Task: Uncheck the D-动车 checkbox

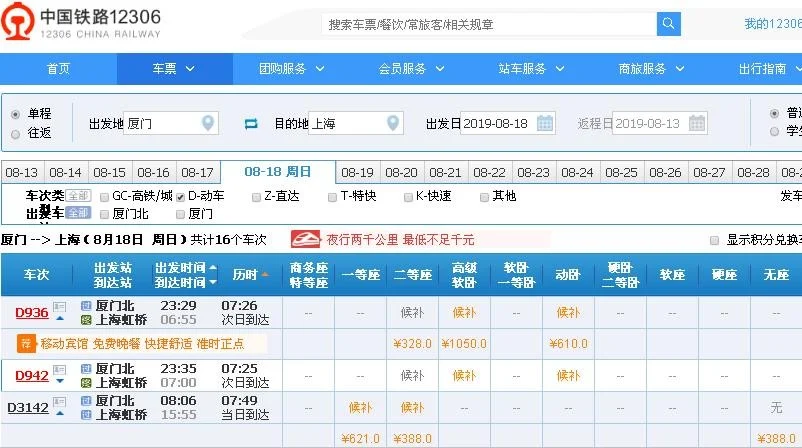Action: click(x=180, y=197)
